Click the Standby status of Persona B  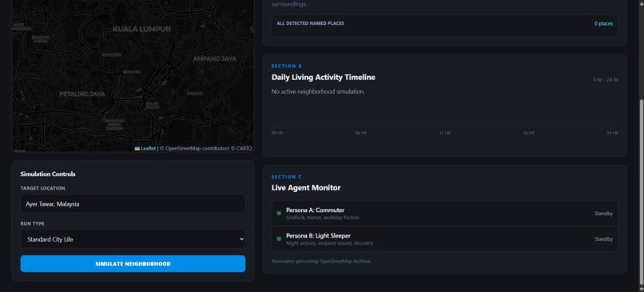(x=603, y=239)
